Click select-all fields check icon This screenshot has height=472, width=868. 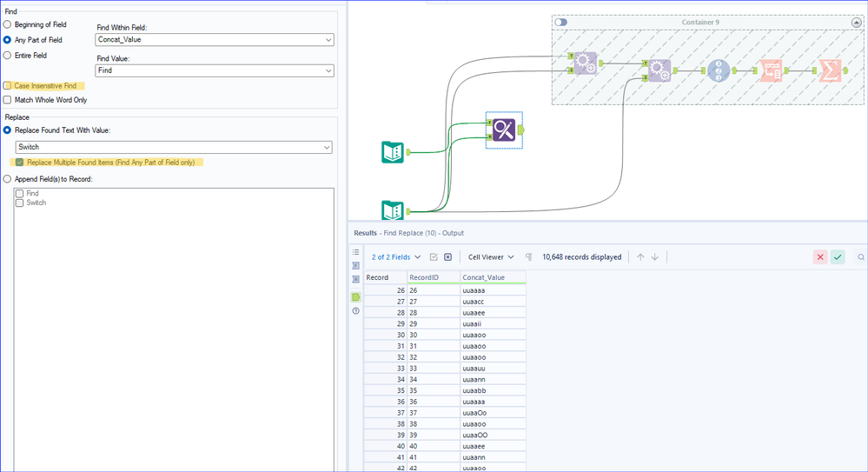(x=434, y=257)
